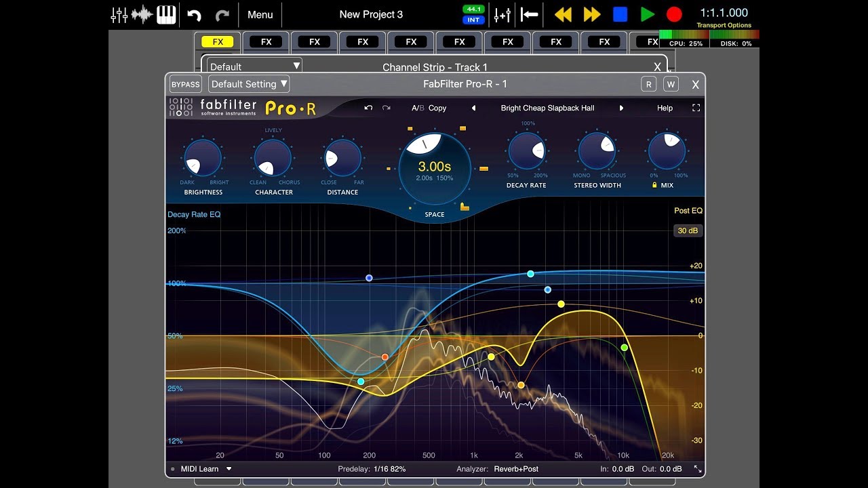Click the New Project 3 title
The image size is (868, 488).
(x=371, y=14)
